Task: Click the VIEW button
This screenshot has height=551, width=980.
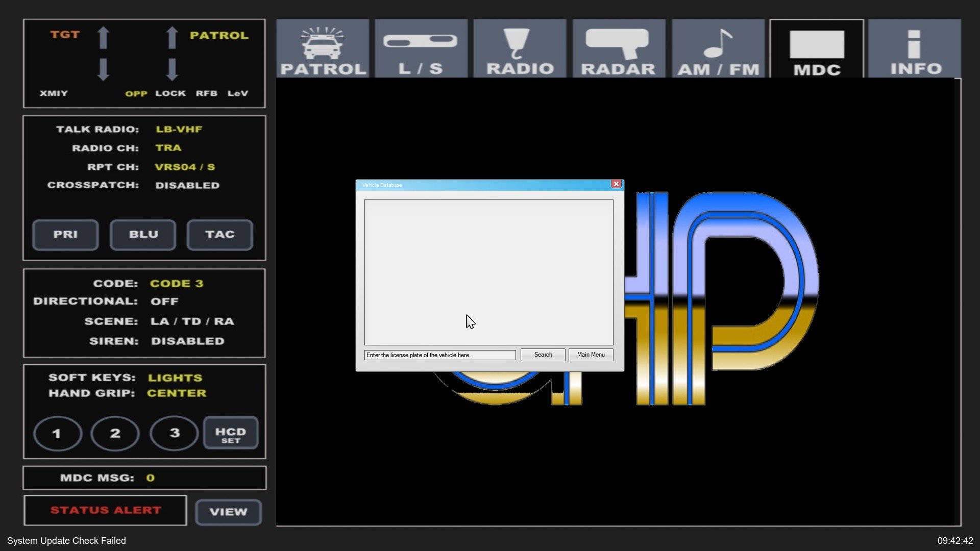Action: [x=228, y=512]
